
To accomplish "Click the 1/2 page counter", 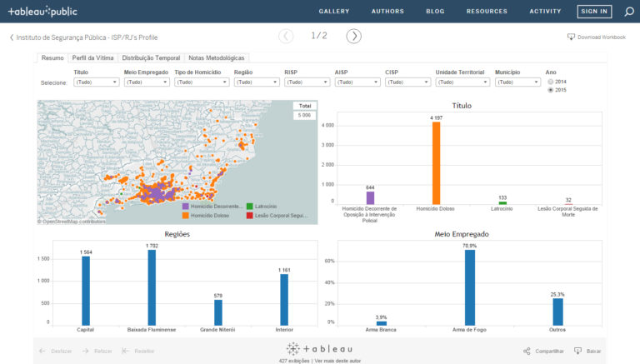I will click(319, 36).
